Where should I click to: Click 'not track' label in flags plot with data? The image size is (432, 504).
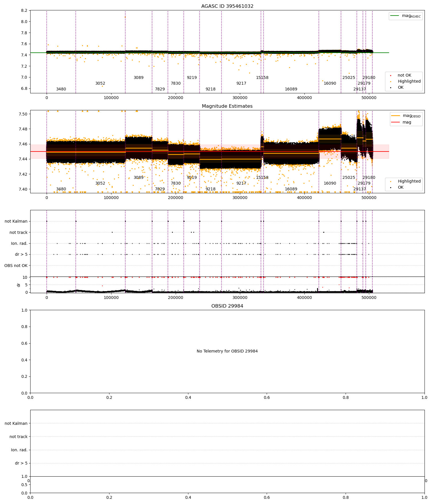[x=18, y=232]
